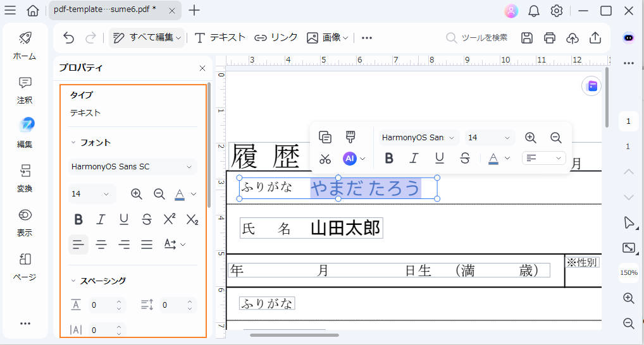Toggle superscript in properties panel

click(x=169, y=219)
